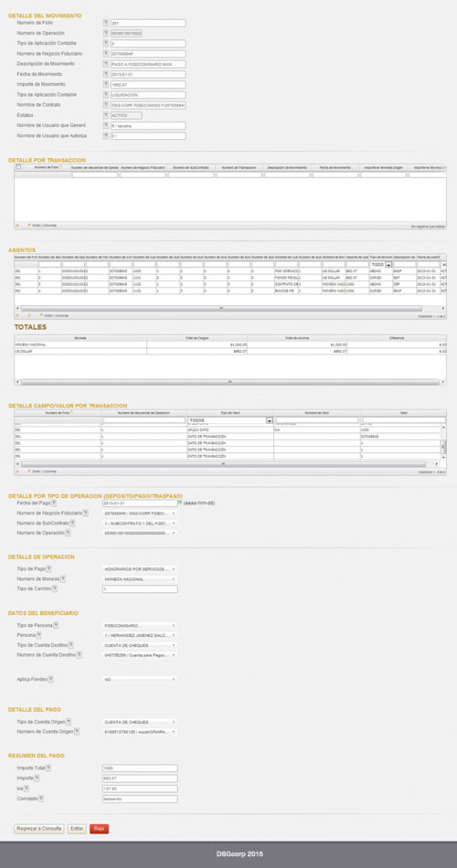Click the red Baja button
Screen dimensions: 457x868
pyautogui.click(x=99, y=829)
